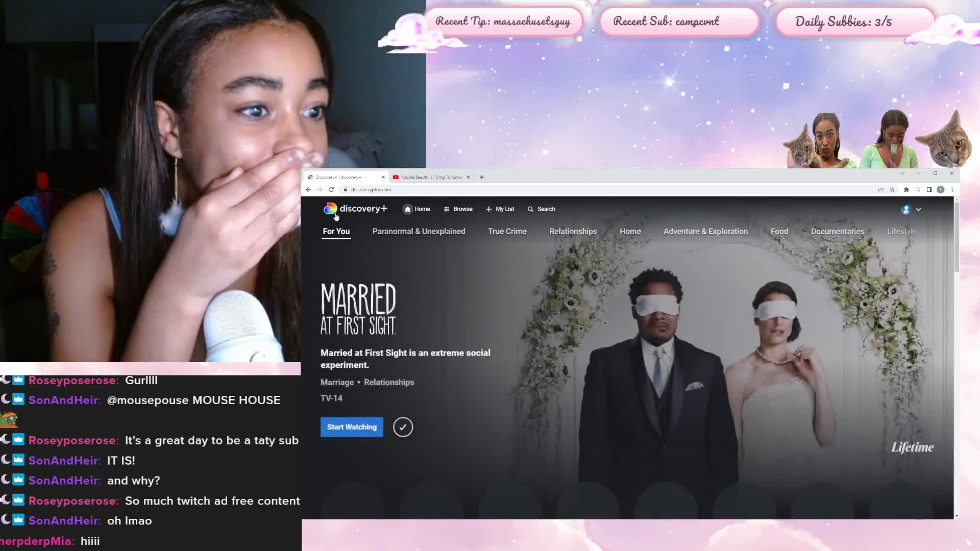980x551 pixels.
Task: Reload the discoveryplus.com page
Action: click(x=331, y=189)
